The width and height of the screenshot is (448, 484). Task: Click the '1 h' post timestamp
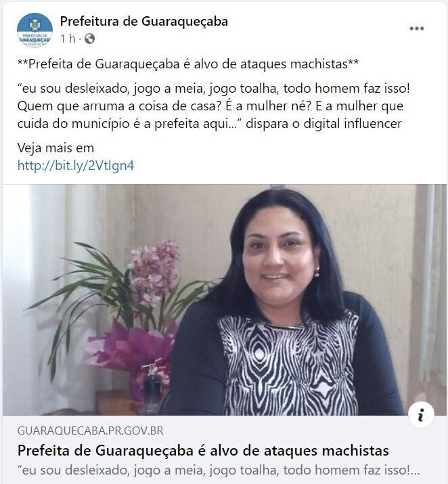click(68, 39)
